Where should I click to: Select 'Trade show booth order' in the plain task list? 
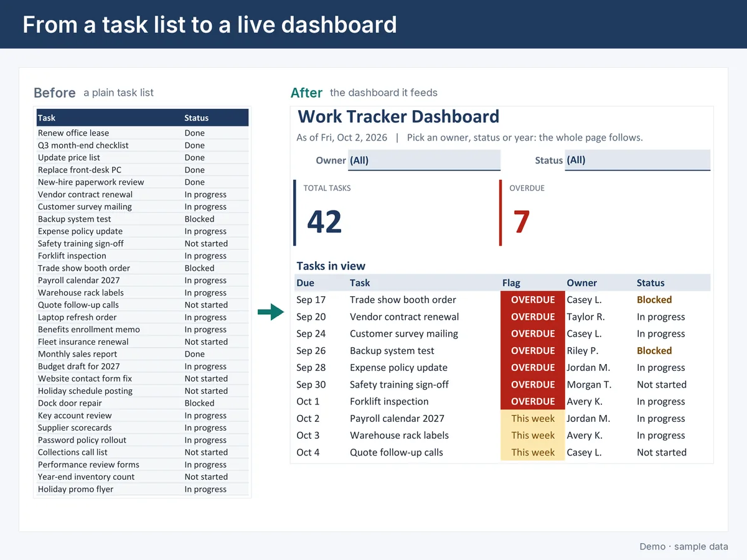[142, 268]
